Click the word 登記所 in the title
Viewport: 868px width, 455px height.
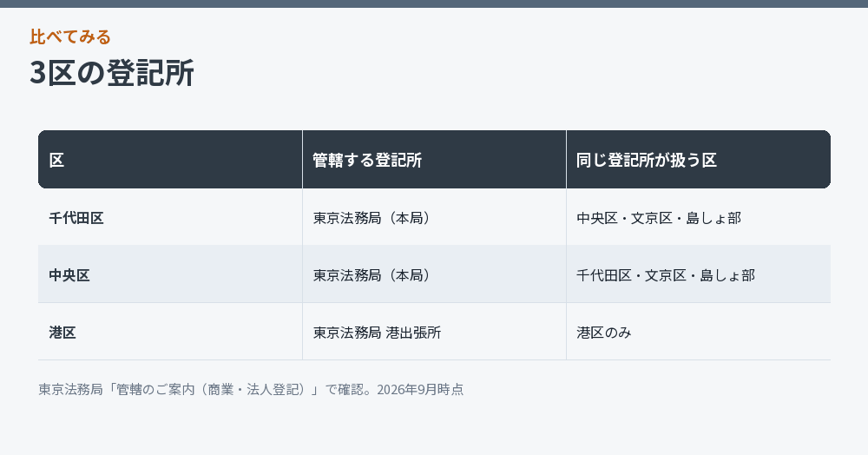pos(150,73)
